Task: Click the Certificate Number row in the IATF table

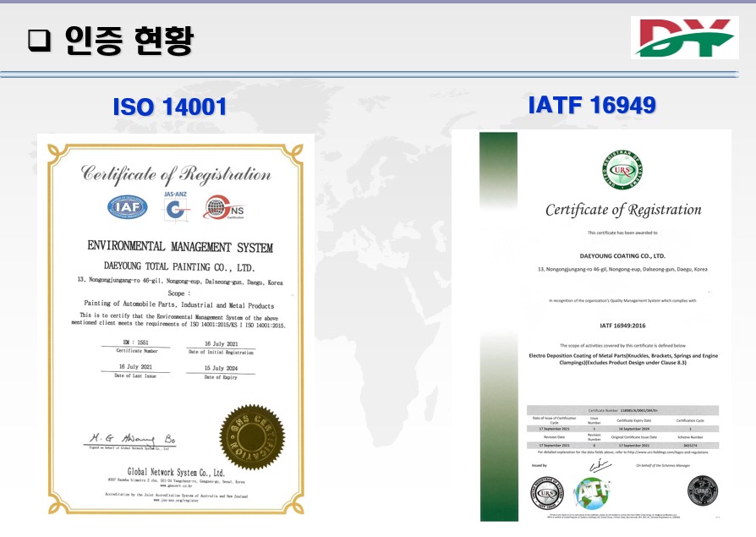Action: click(x=623, y=411)
